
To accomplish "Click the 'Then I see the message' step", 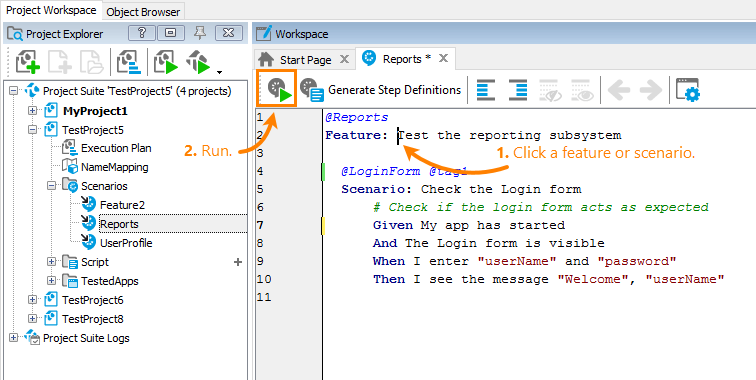I will [x=549, y=279].
